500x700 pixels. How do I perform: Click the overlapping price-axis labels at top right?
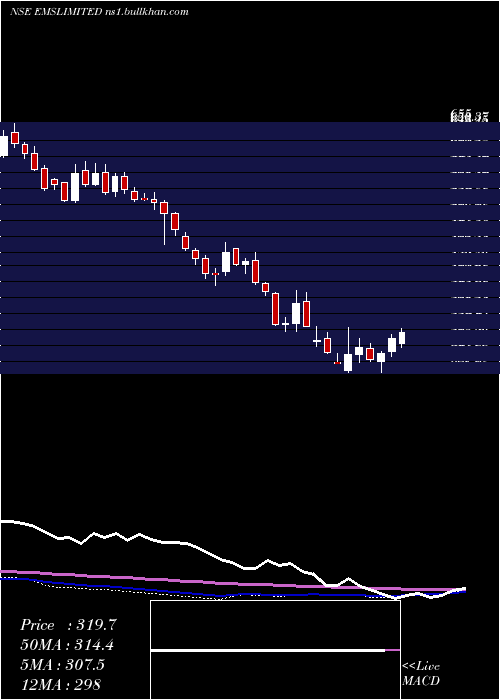469,117
